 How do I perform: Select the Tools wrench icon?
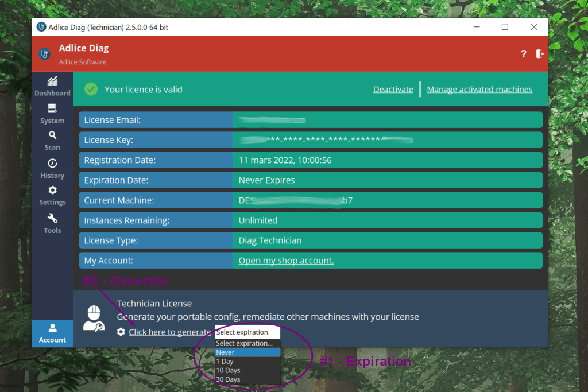[x=52, y=219]
